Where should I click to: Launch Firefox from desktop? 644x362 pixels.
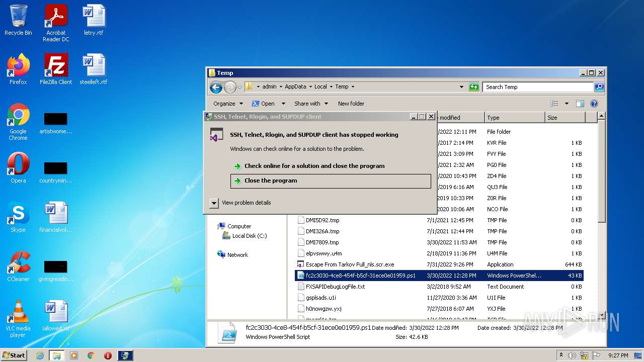point(18,69)
